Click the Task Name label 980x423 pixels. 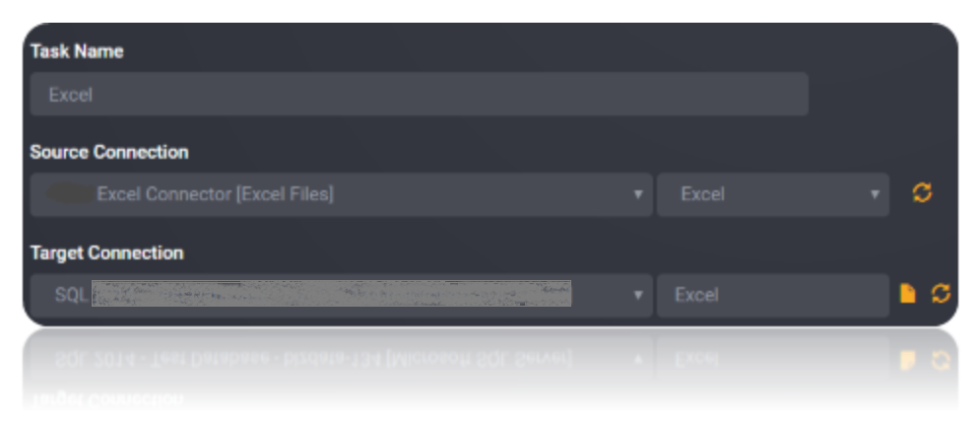click(x=76, y=51)
